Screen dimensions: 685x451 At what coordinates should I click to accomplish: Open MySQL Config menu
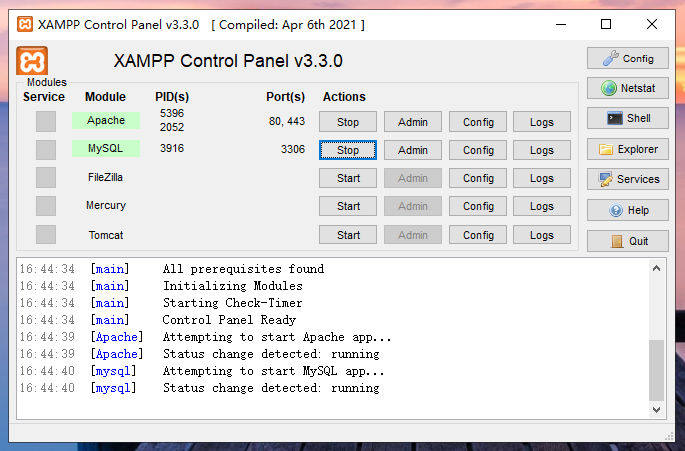[x=478, y=150]
